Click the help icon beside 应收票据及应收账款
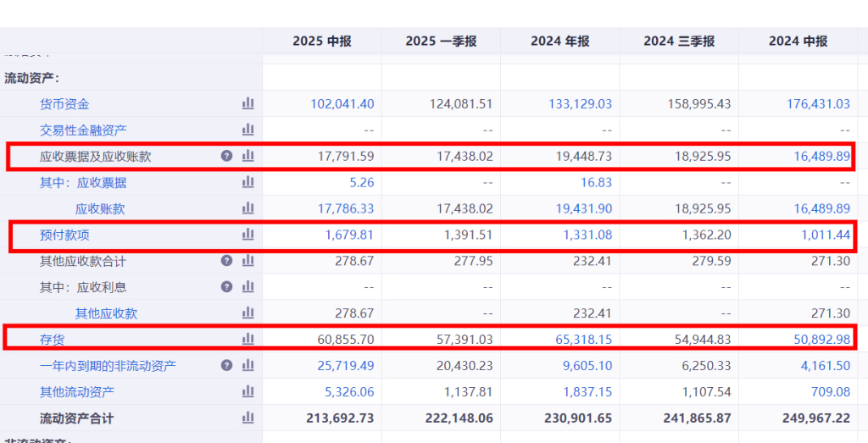Image resolution: width=868 pixels, height=443 pixels. (x=226, y=156)
